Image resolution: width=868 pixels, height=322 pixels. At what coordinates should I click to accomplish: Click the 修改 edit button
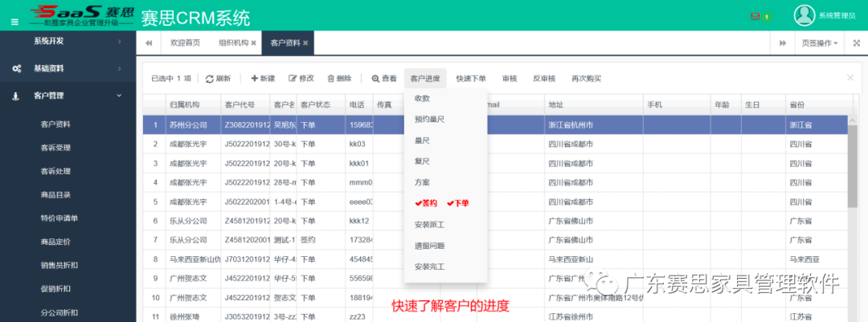point(301,79)
